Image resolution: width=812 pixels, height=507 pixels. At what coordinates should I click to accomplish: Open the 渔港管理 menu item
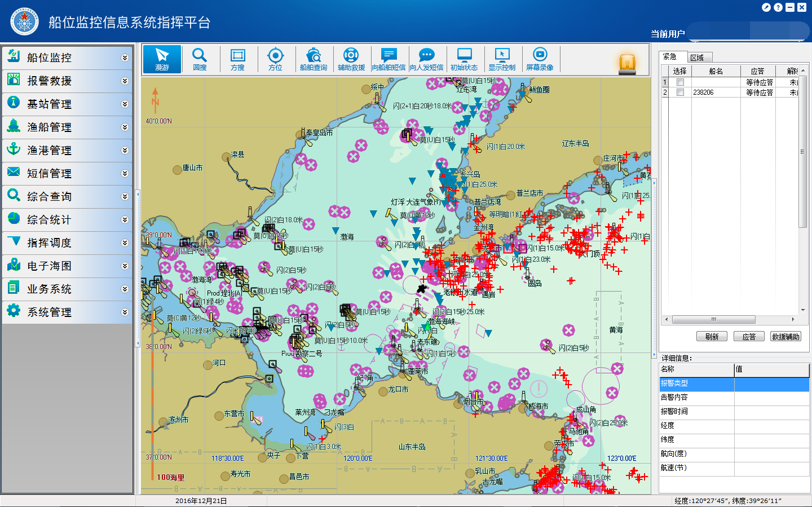pyautogui.click(x=67, y=150)
